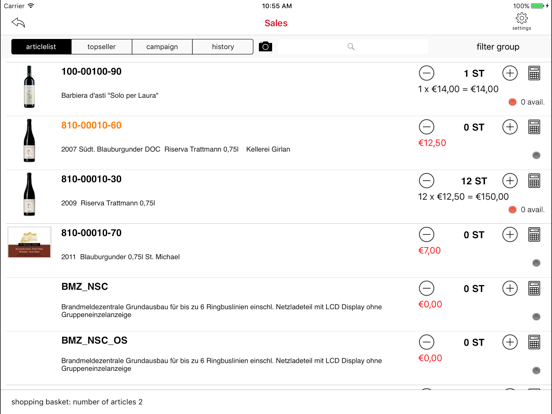Tap total 12 x €12,50 = €150,00
Screen dimensions: 552x414
[x=463, y=197]
